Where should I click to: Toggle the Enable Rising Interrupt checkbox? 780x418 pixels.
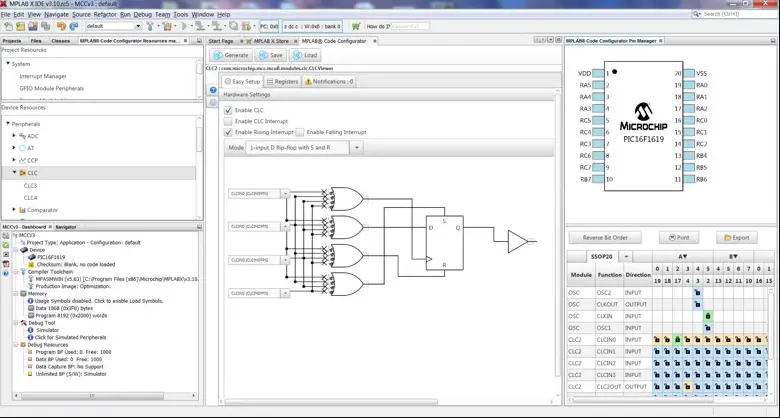coord(228,132)
